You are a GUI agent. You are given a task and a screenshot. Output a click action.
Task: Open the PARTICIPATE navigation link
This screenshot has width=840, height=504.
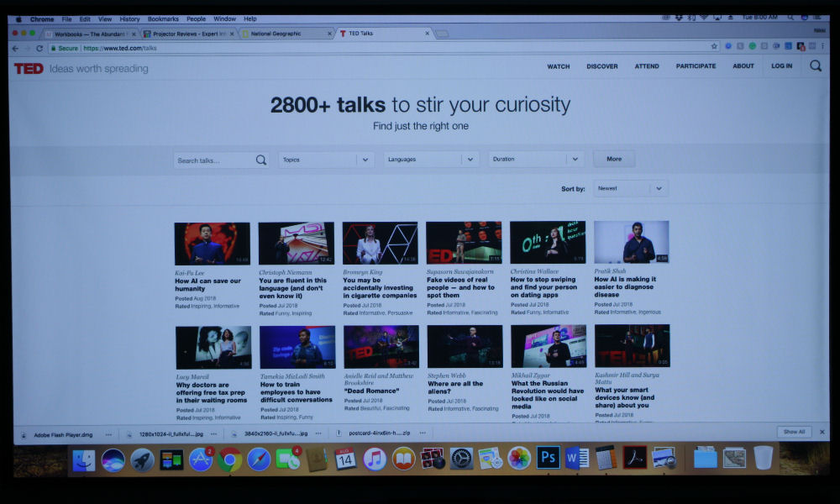[696, 66]
